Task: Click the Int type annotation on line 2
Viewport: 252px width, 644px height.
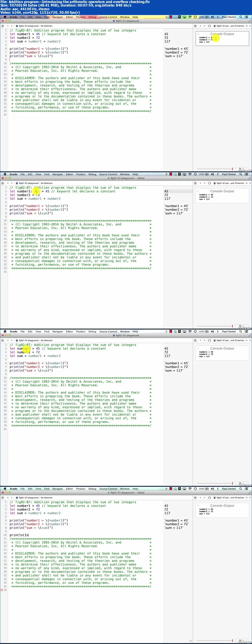Action: click(x=37, y=191)
